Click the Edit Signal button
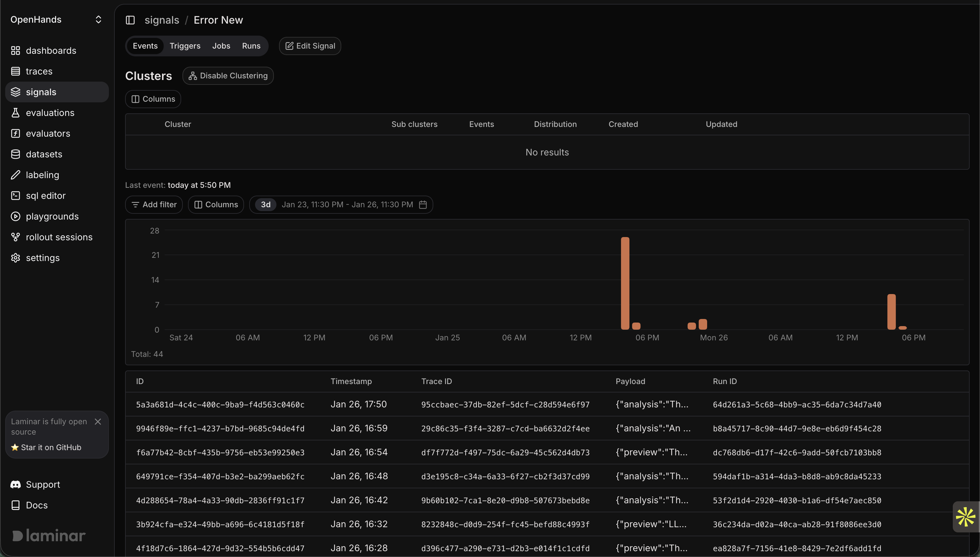The image size is (980, 557). 310,46
